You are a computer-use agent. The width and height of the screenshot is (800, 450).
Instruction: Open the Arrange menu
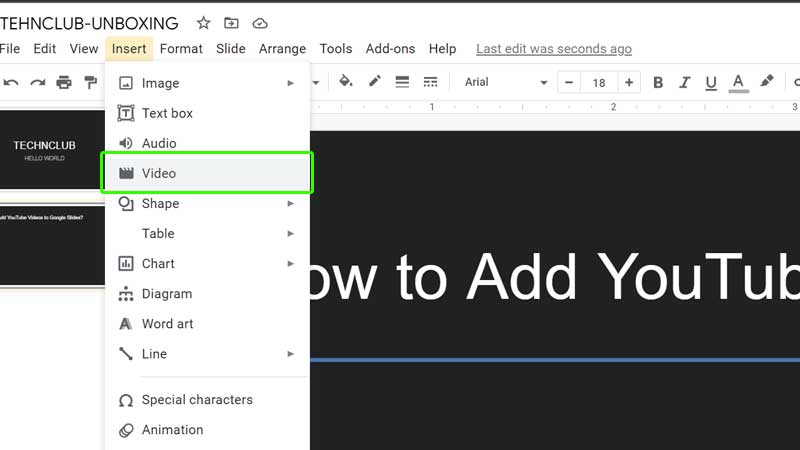(282, 48)
